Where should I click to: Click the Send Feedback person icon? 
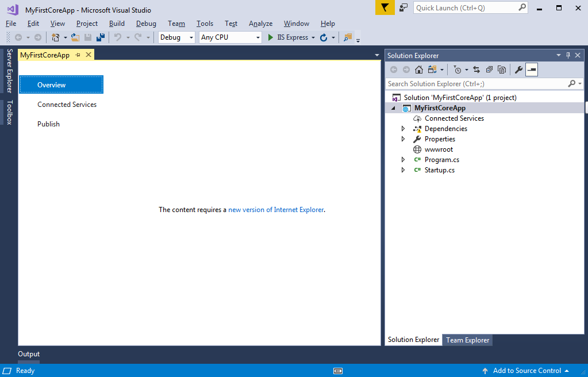click(x=403, y=7)
